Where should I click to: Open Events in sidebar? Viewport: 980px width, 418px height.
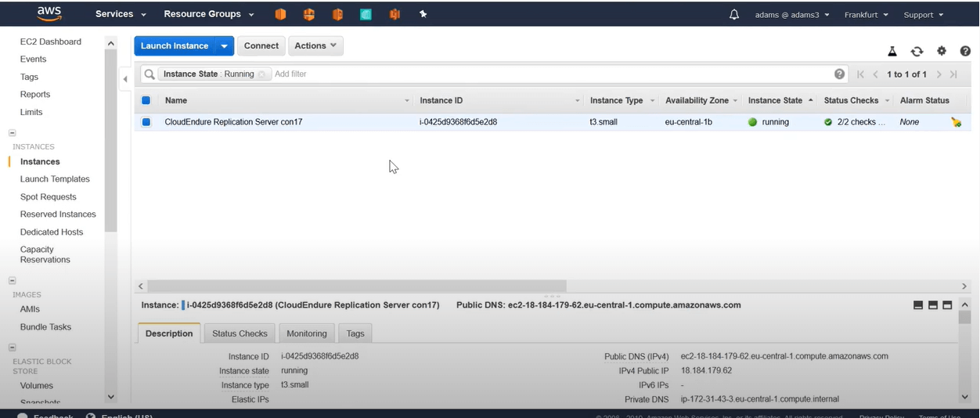point(34,59)
